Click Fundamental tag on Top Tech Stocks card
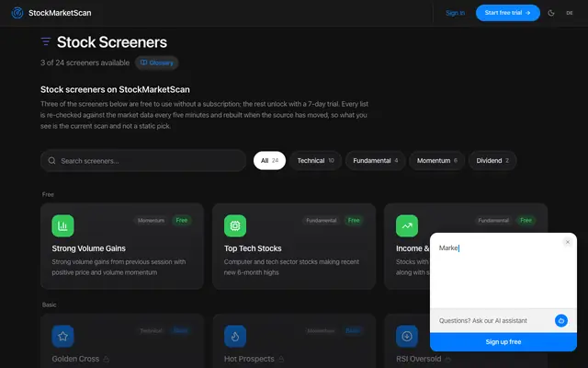588x368 pixels. [322, 221]
